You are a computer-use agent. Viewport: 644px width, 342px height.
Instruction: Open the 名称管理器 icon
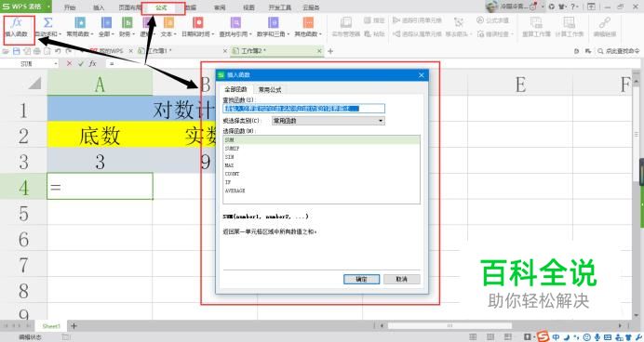[x=346, y=22]
